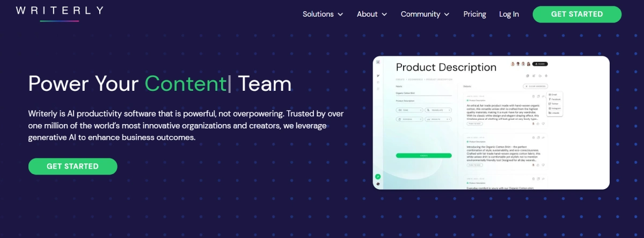The width and height of the screenshot is (644, 238).
Task: Select Facebook in the preview share menu
Action: click(554, 99)
